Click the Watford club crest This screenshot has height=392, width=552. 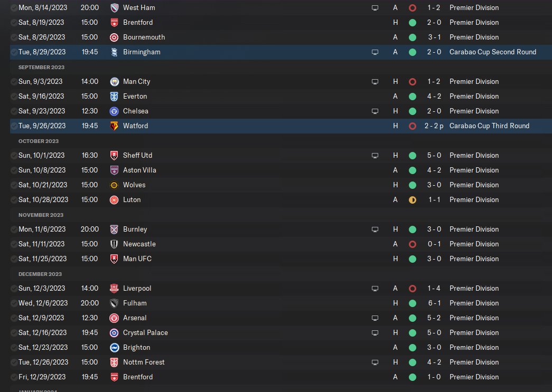pyautogui.click(x=114, y=126)
